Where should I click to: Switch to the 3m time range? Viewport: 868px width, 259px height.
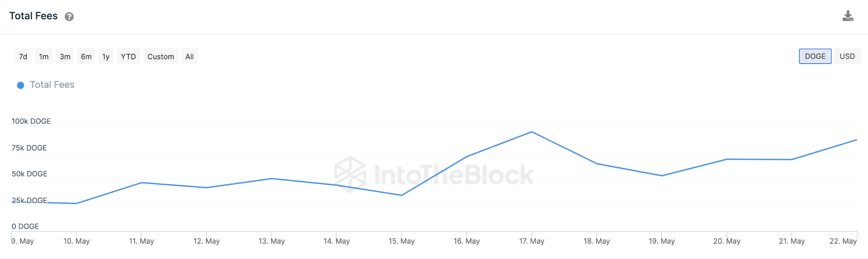[65, 56]
